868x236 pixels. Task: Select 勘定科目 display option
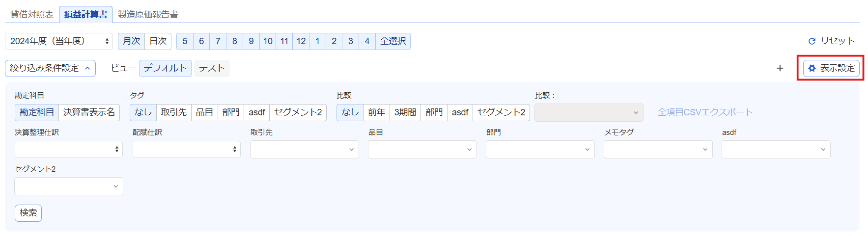[x=37, y=112]
